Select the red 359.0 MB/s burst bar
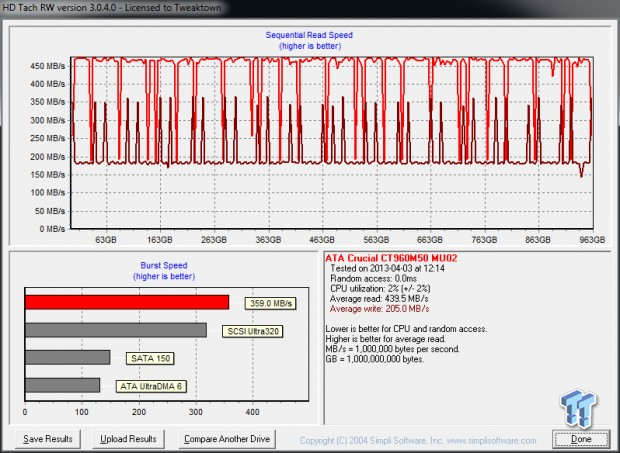620x453 pixels. (127, 302)
